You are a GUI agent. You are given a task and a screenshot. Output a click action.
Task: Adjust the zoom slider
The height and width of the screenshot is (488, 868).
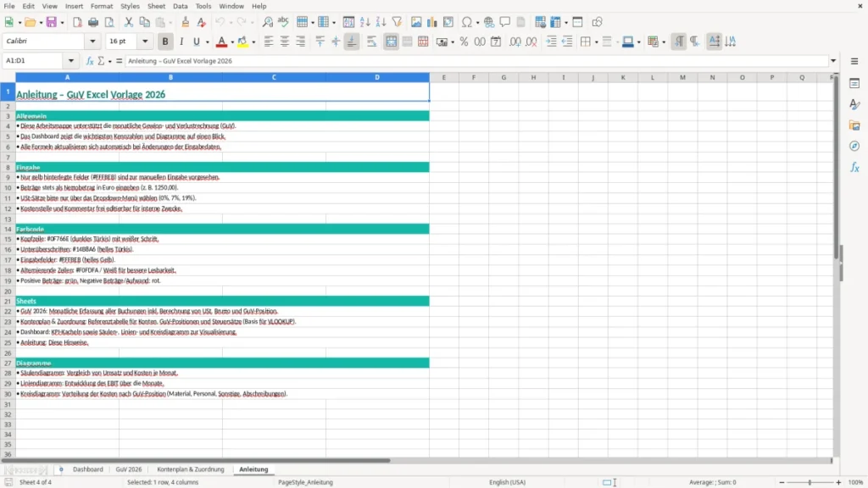tap(810, 482)
